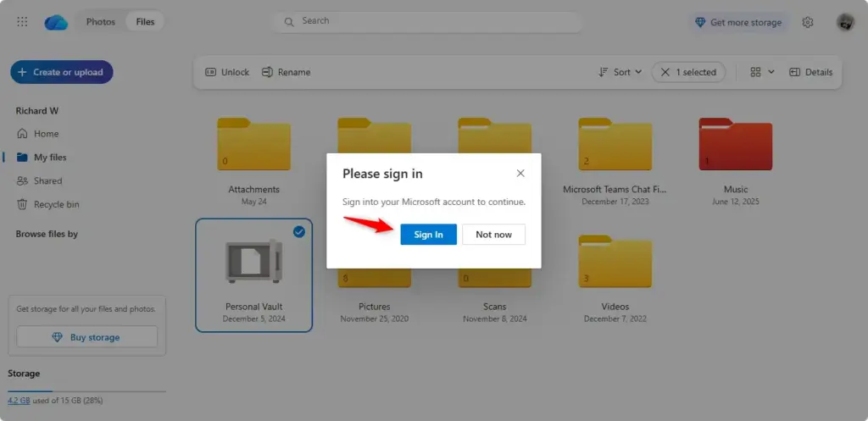The width and height of the screenshot is (868, 421).
Task: Click Buy storage button
Action: 87,337
